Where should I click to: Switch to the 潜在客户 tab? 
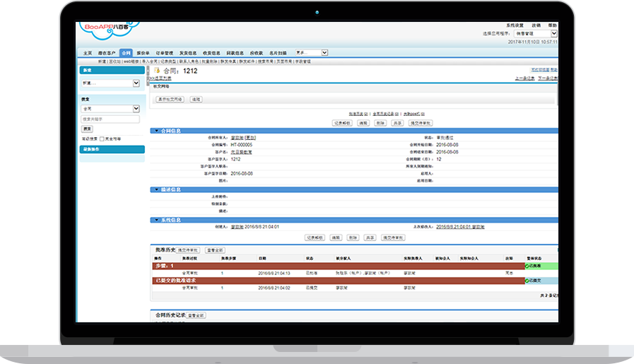[x=107, y=53]
